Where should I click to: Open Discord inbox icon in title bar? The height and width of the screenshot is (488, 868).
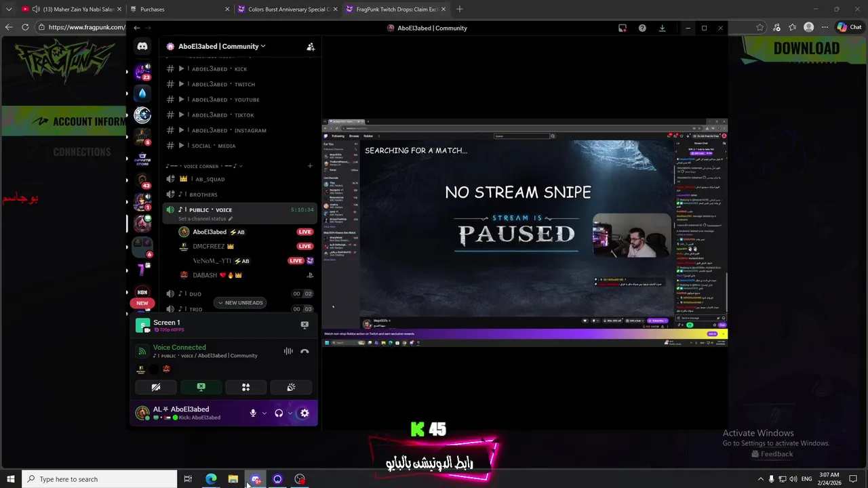pyautogui.click(x=623, y=28)
